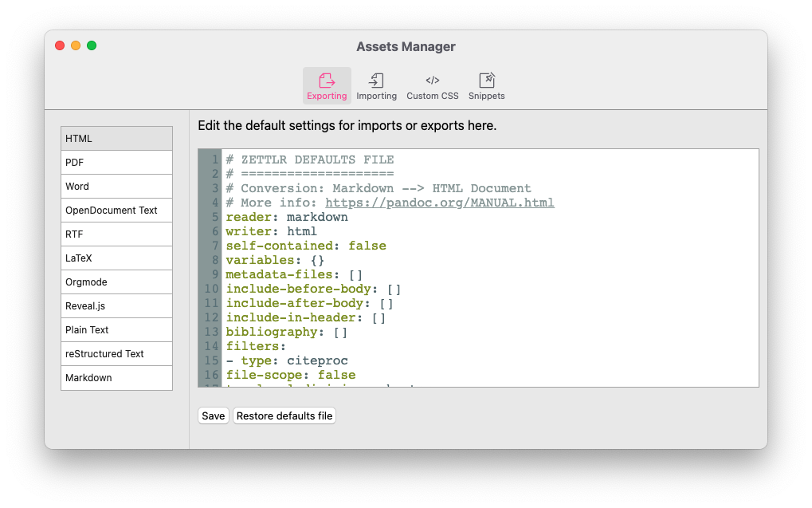Select OpenDocument Text format
812x508 pixels.
point(116,210)
